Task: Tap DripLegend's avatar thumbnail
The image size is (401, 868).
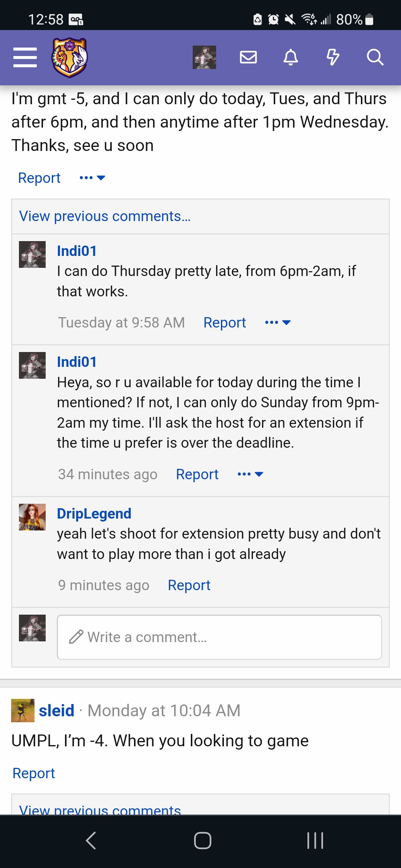Action: click(32, 517)
